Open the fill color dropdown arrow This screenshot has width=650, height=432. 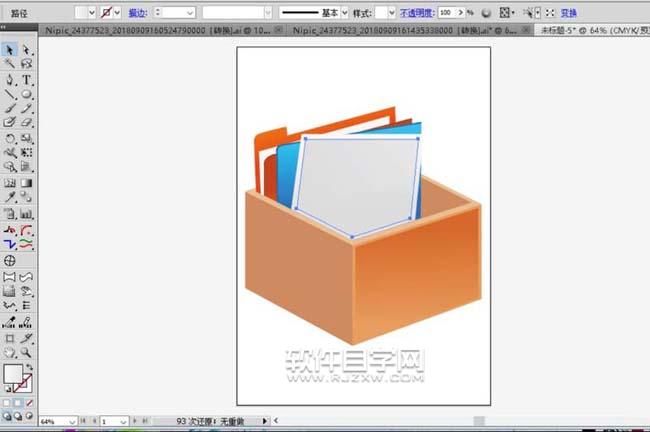click(x=92, y=13)
